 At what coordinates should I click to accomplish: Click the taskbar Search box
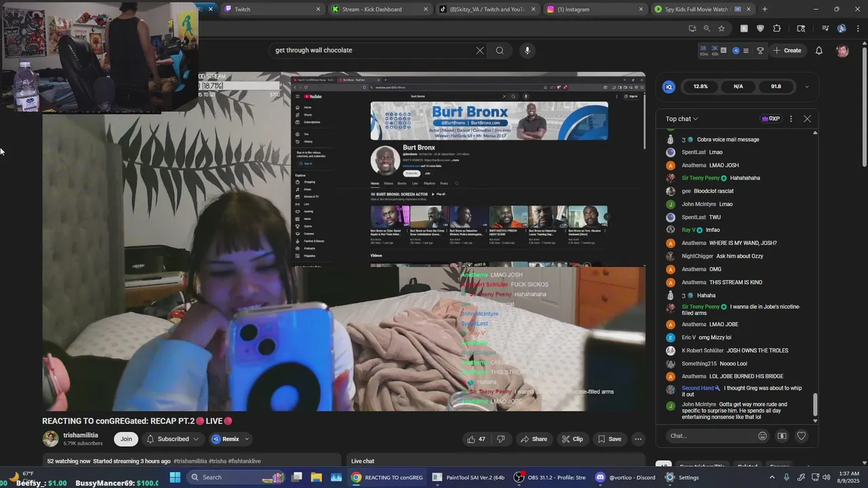235,477
